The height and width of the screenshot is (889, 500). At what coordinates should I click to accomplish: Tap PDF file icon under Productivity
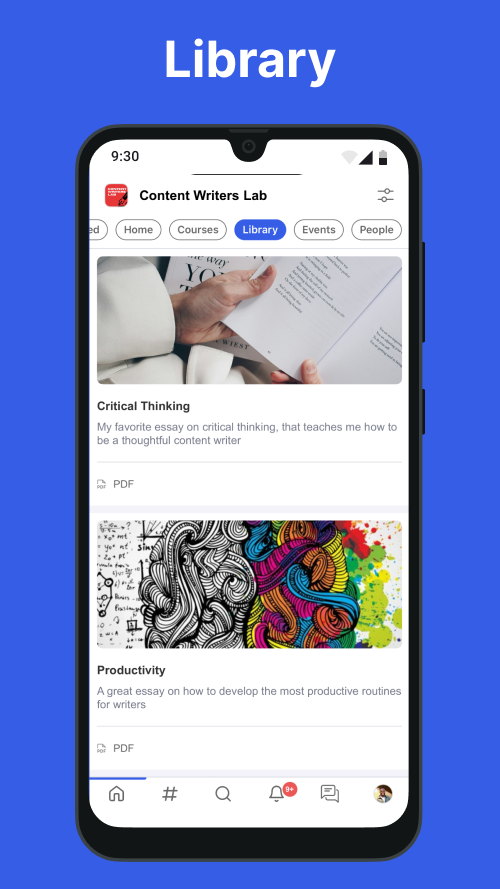[101, 748]
